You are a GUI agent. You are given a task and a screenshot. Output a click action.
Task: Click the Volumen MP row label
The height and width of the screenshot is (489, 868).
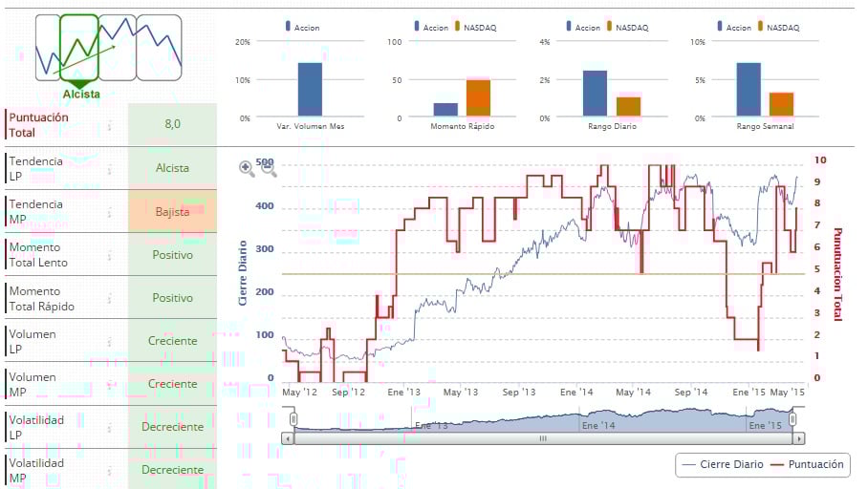click(33, 385)
